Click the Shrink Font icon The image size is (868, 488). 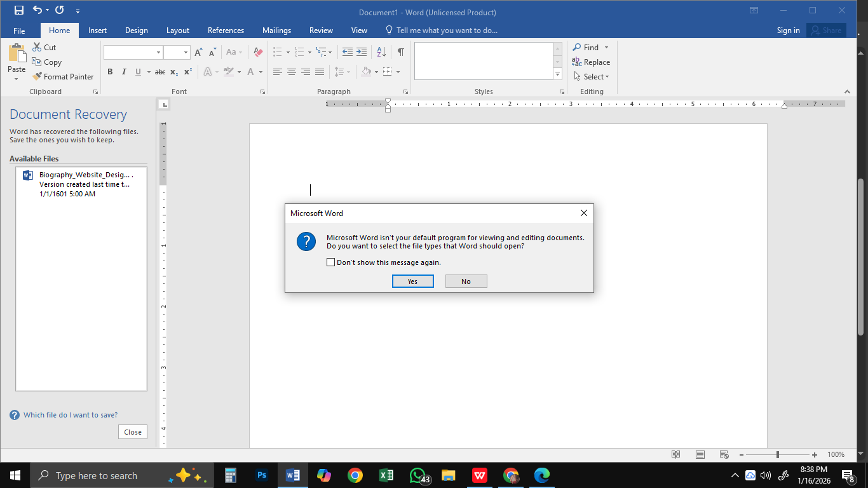(213, 52)
